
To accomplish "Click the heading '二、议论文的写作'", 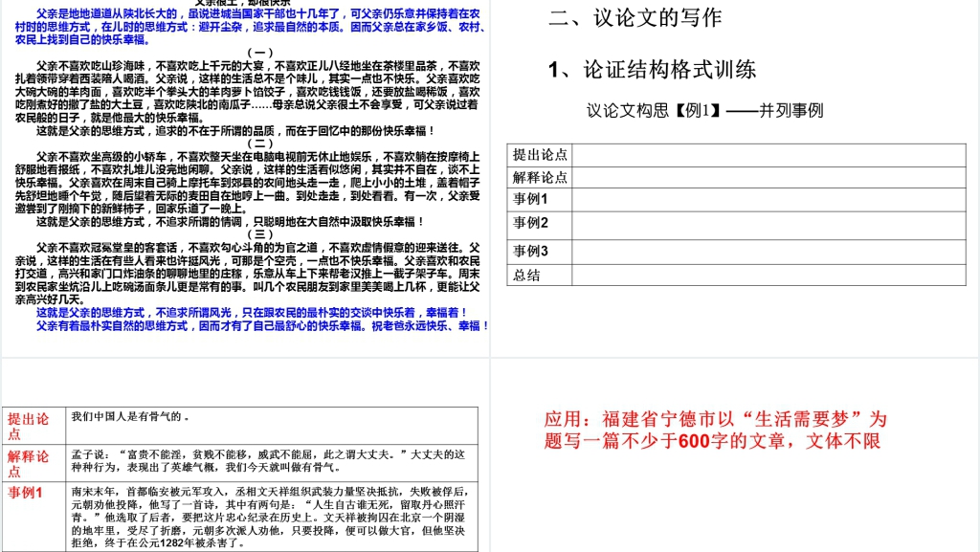I will pyautogui.click(x=635, y=17).
